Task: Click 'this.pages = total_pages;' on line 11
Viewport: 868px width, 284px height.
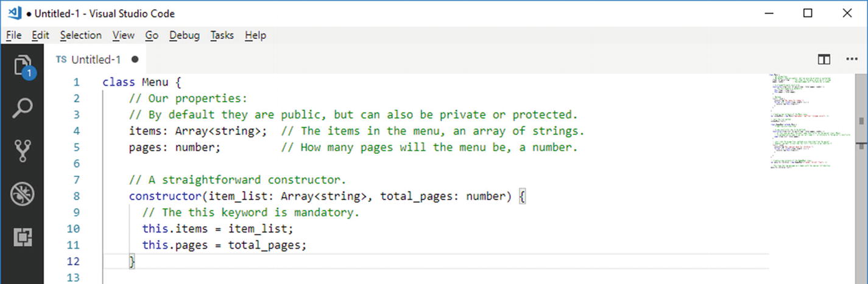Action: click(225, 246)
